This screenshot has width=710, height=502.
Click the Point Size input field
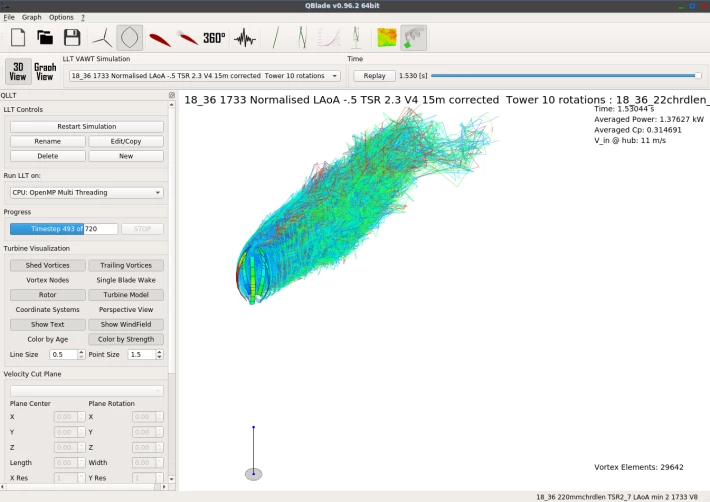tap(142, 354)
